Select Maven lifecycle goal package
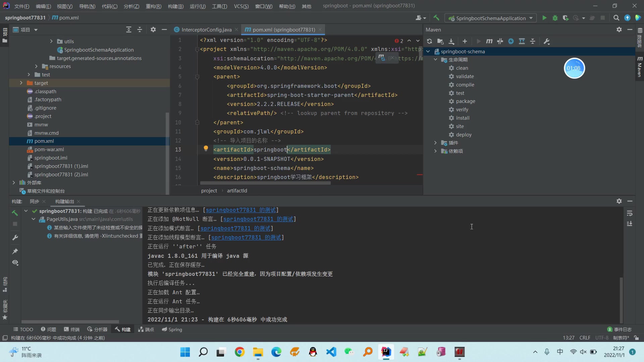The height and width of the screenshot is (362, 644). click(465, 101)
